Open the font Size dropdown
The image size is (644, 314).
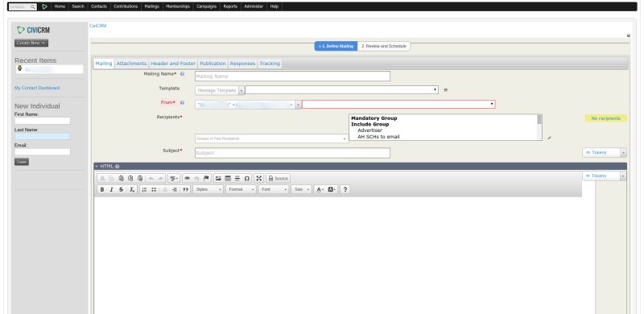[301, 189]
